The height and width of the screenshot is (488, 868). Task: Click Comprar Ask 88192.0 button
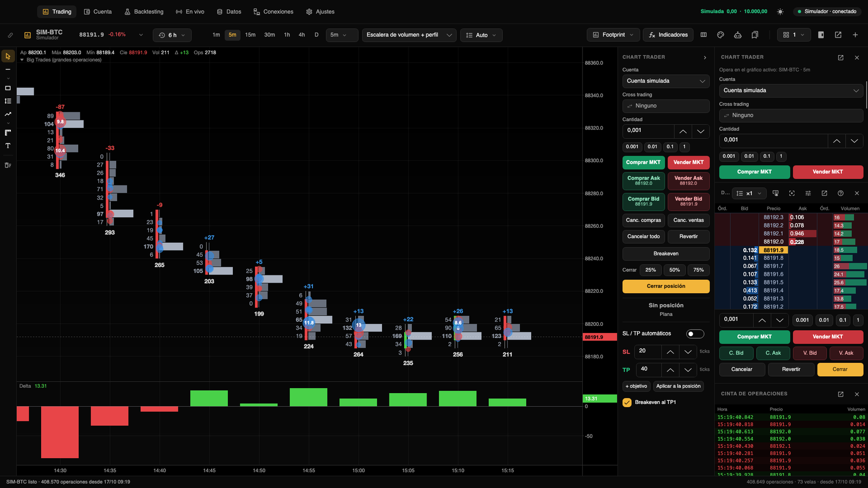tap(643, 181)
